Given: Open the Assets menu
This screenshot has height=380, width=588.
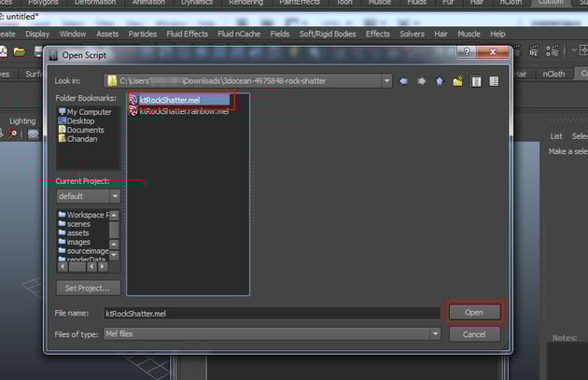Looking at the screenshot, I should coord(107,35).
